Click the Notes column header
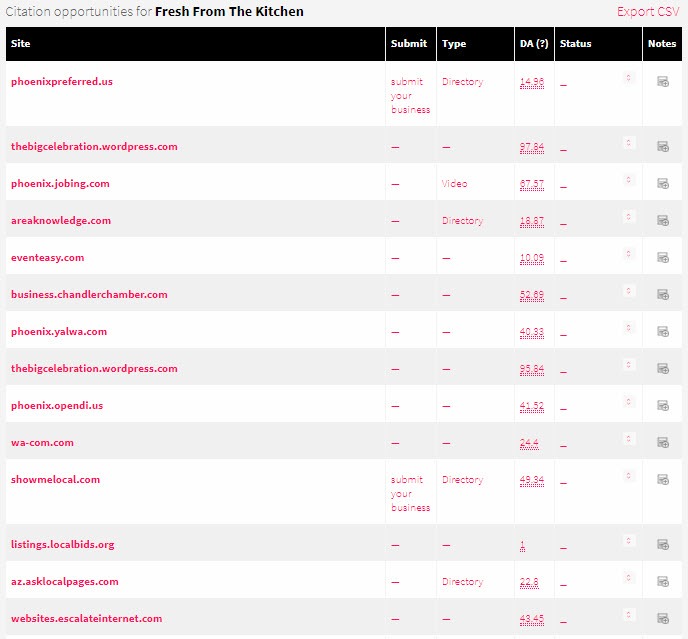Image resolution: width=688 pixels, height=639 pixels. (662, 43)
